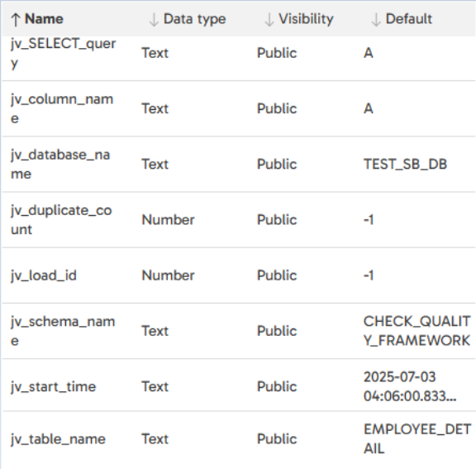Sort table by Default column header
Screen dimensions: 476x469
[x=408, y=19]
